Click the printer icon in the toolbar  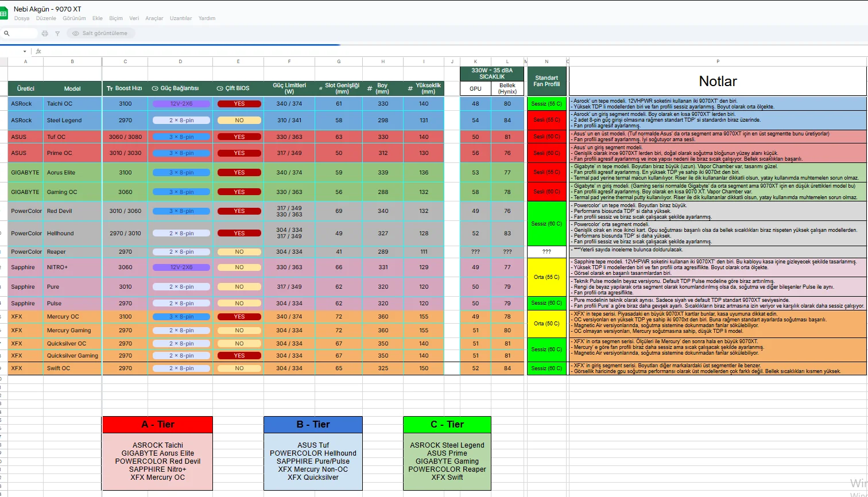pyautogui.click(x=45, y=33)
